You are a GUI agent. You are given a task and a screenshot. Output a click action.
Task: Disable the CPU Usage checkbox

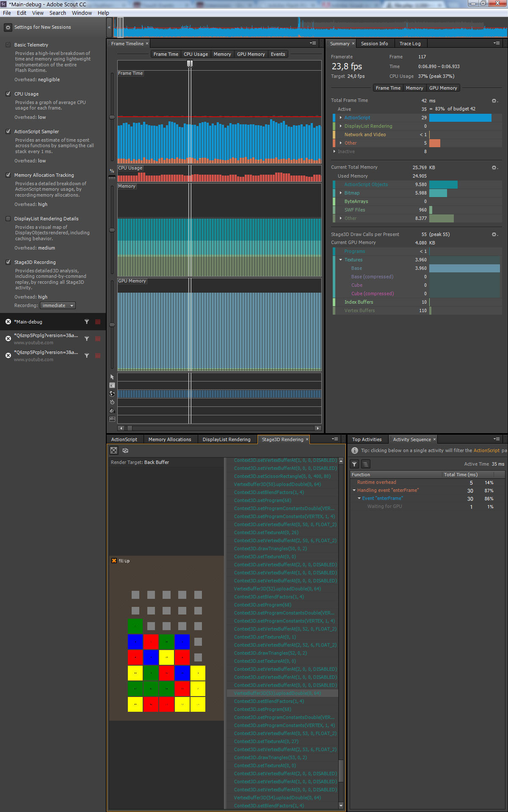click(x=8, y=94)
